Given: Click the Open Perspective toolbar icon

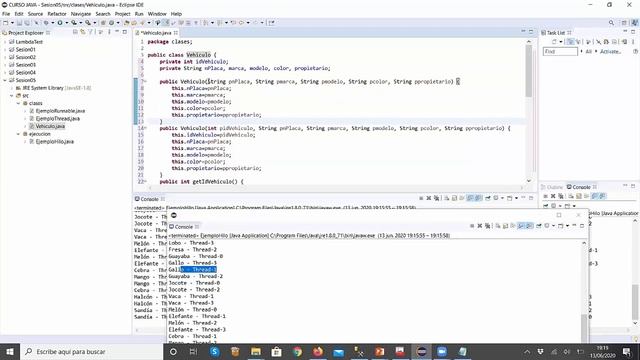Looking at the screenshot, I should tap(624, 23).
